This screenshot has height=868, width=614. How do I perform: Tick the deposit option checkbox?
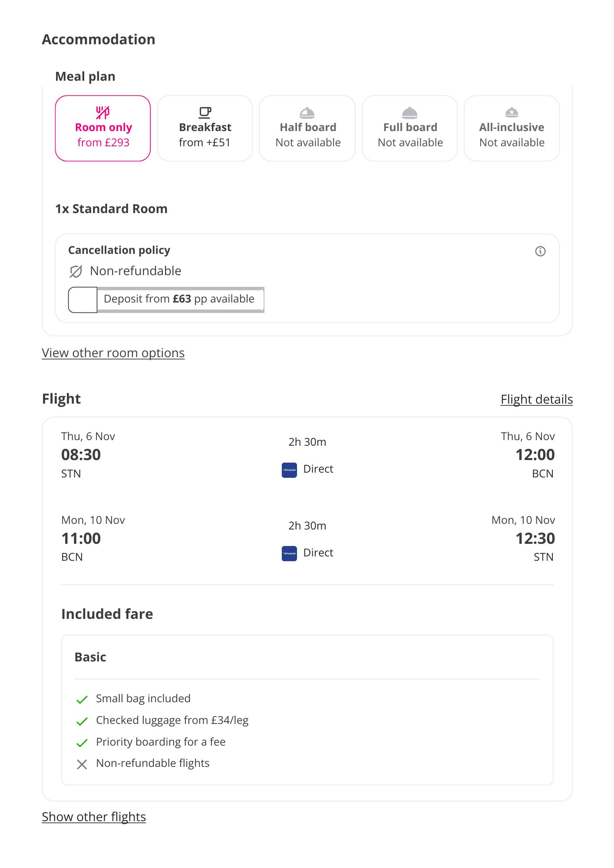(83, 299)
